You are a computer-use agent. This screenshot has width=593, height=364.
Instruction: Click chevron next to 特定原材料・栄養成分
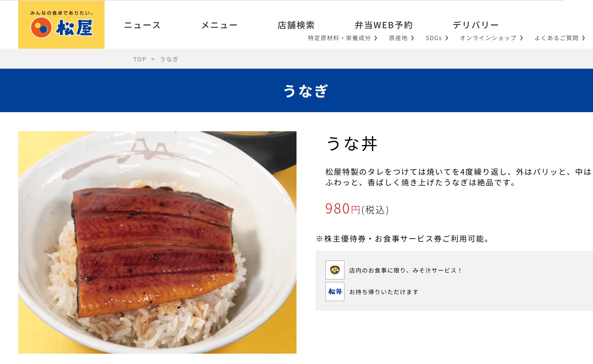[x=376, y=38]
